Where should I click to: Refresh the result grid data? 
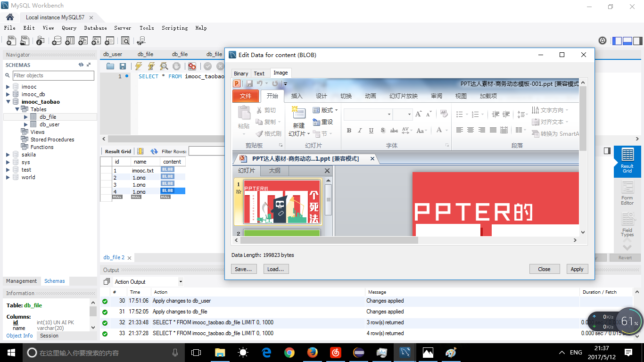154,151
